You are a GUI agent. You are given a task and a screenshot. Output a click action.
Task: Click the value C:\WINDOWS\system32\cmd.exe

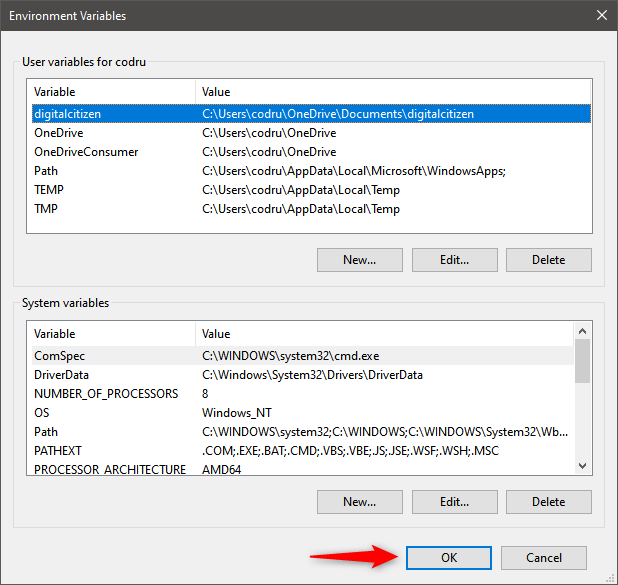coord(290,356)
